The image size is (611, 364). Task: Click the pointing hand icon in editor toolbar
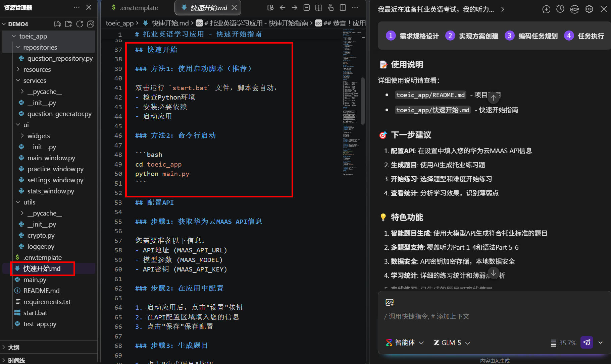(x=331, y=7)
